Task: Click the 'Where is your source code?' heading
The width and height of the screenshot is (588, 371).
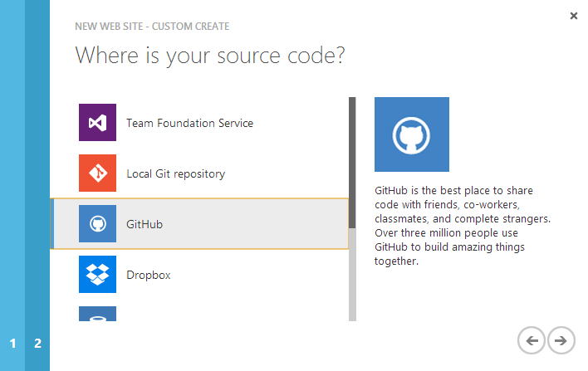Action: (210, 56)
